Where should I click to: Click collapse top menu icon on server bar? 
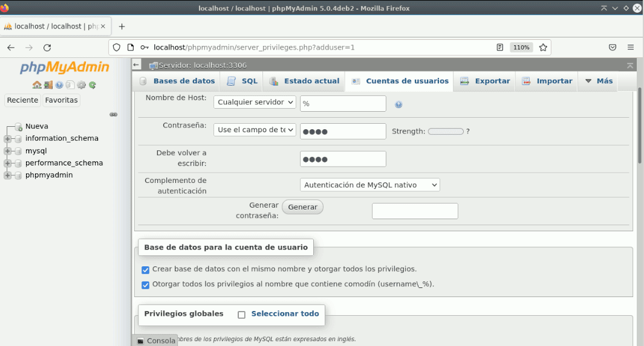click(630, 65)
